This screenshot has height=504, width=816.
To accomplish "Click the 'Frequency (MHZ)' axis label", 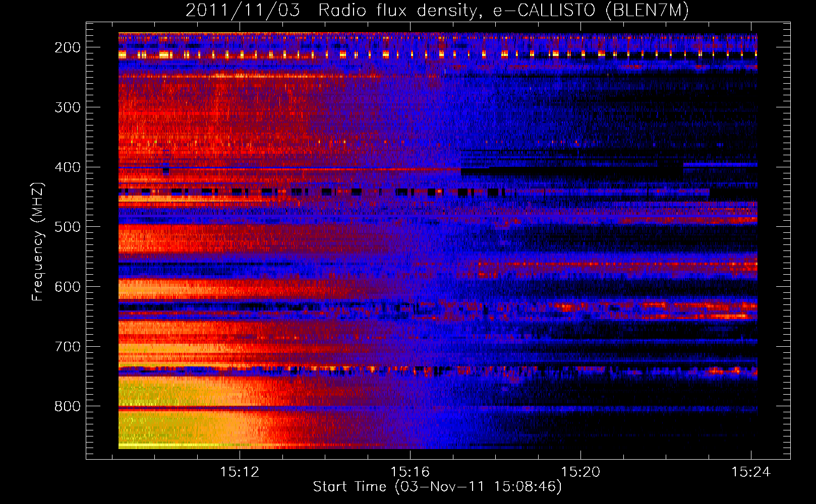I will [x=38, y=241].
